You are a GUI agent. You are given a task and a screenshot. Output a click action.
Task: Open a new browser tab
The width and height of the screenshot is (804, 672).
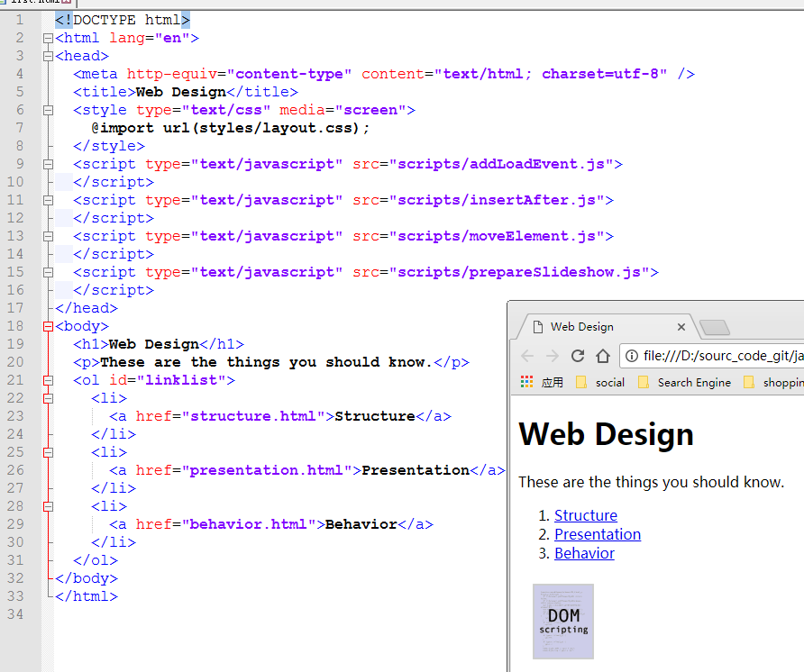[x=714, y=327]
